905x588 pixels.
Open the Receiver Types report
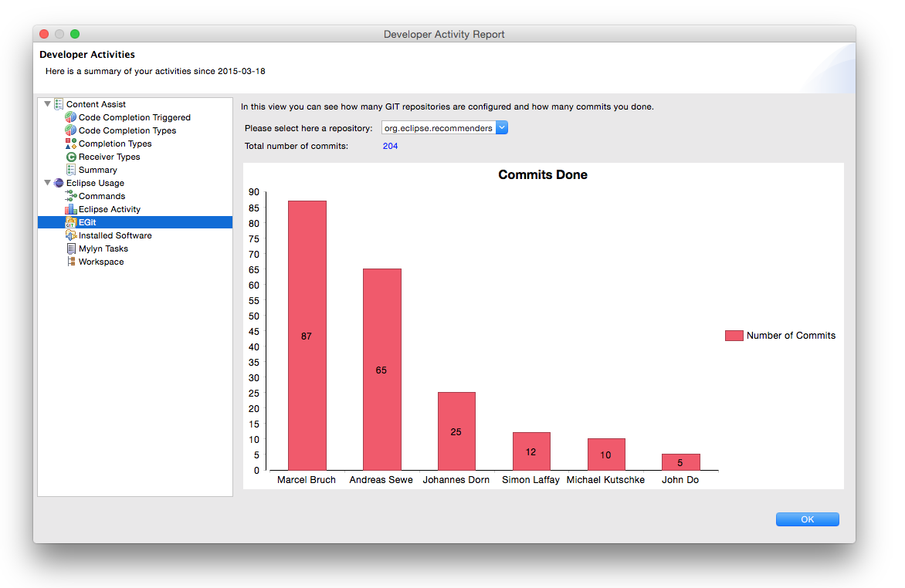point(109,157)
